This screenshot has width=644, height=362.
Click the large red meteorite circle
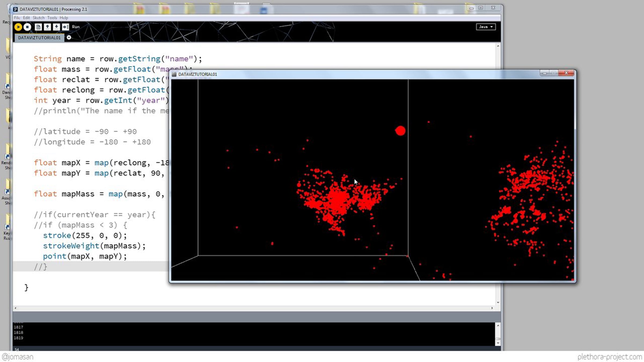[400, 131]
